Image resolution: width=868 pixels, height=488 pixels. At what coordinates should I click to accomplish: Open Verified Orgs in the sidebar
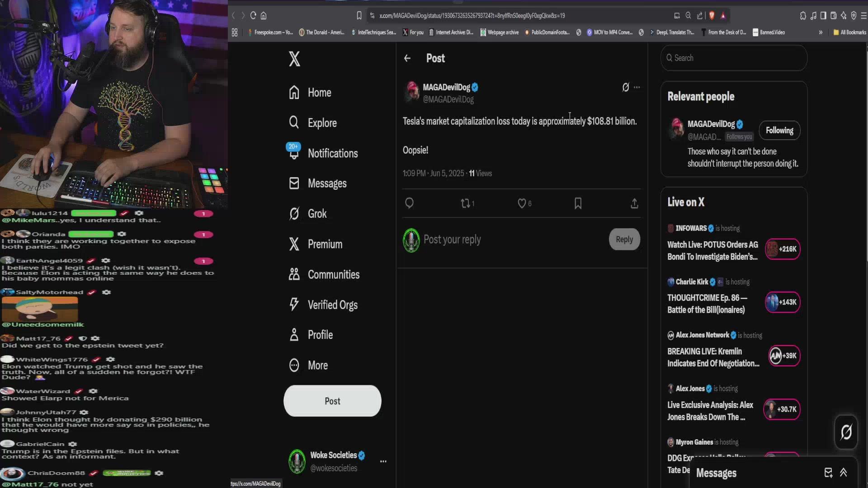(x=323, y=305)
